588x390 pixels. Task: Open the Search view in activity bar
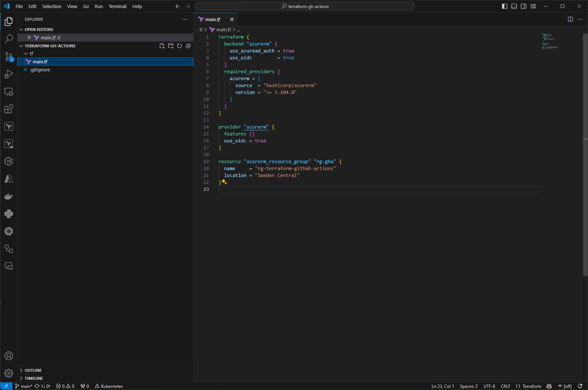click(9, 39)
